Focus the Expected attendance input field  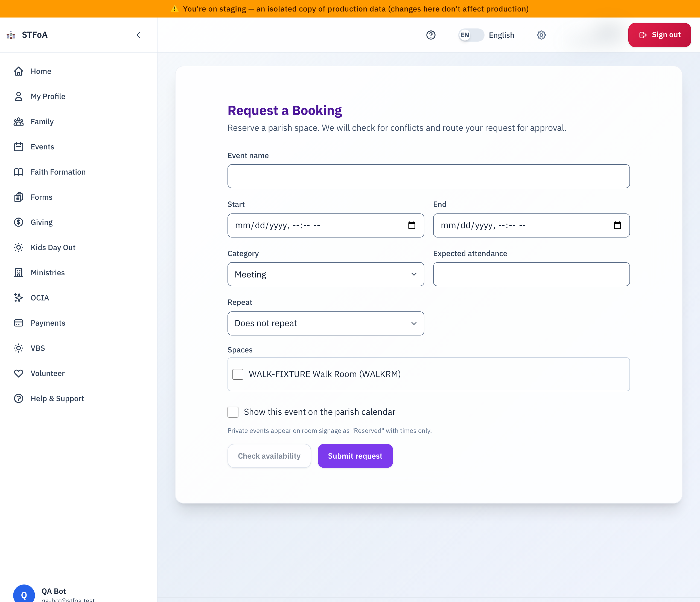(531, 274)
